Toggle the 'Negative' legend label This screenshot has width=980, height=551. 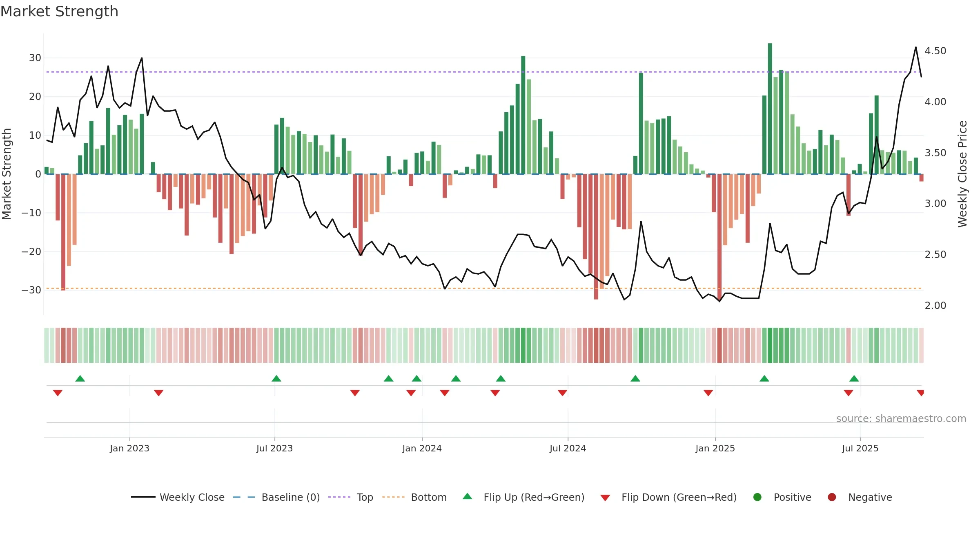click(x=870, y=497)
